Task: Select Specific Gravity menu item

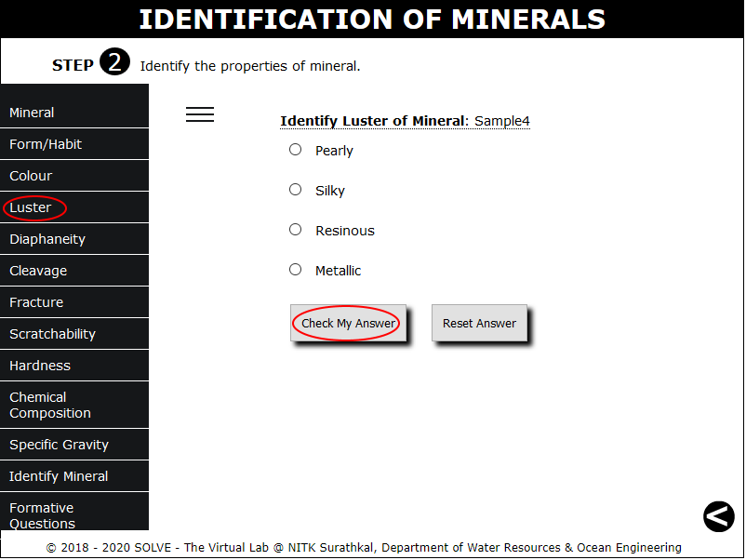Action: pyautogui.click(x=74, y=445)
